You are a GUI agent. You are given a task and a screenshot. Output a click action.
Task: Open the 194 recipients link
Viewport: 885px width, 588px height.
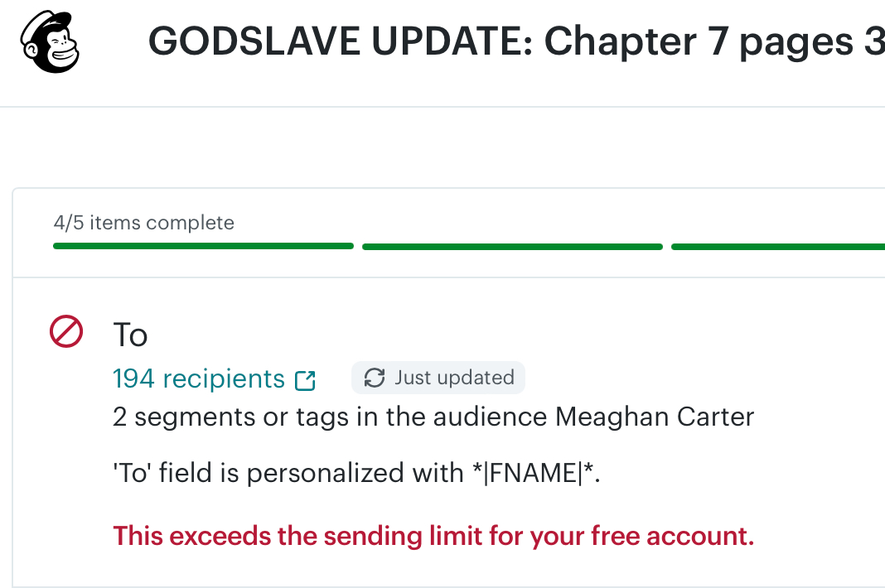click(199, 378)
